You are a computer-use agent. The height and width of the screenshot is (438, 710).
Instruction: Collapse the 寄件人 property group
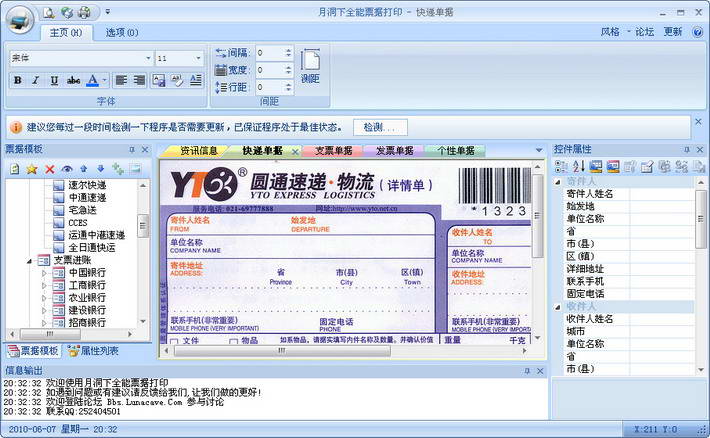coord(558,182)
